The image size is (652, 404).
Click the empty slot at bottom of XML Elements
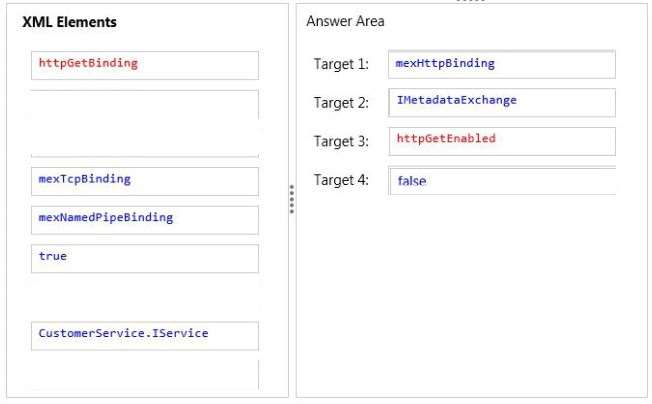coord(145,375)
